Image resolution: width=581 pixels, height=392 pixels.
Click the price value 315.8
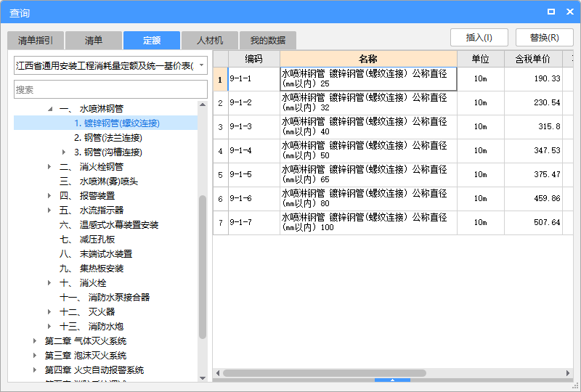(549, 127)
